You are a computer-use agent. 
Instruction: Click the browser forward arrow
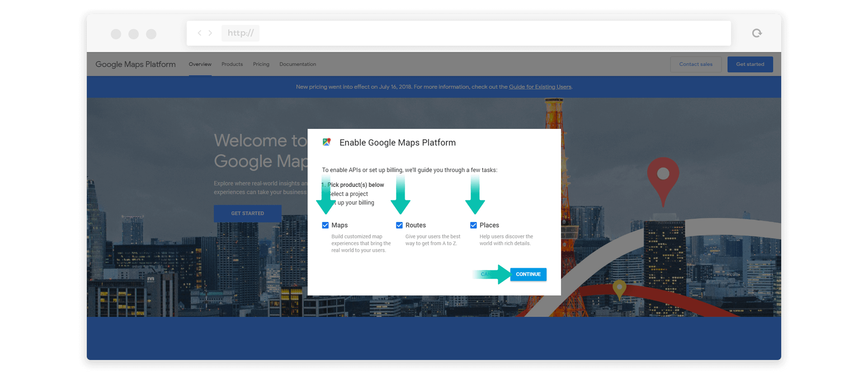pyautogui.click(x=210, y=33)
